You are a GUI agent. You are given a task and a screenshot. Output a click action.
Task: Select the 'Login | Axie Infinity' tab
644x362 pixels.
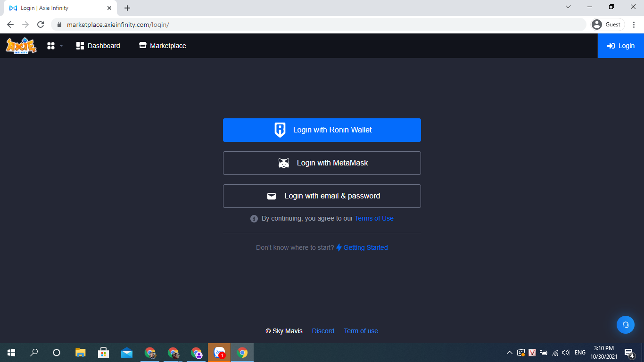coord(60,8)
